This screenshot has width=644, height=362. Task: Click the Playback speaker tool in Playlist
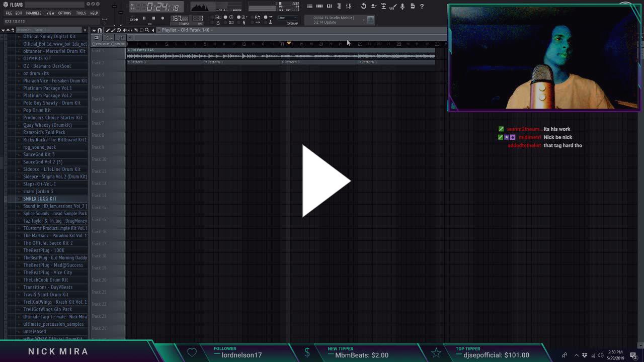pyautogui.click(x=153, y=30)
